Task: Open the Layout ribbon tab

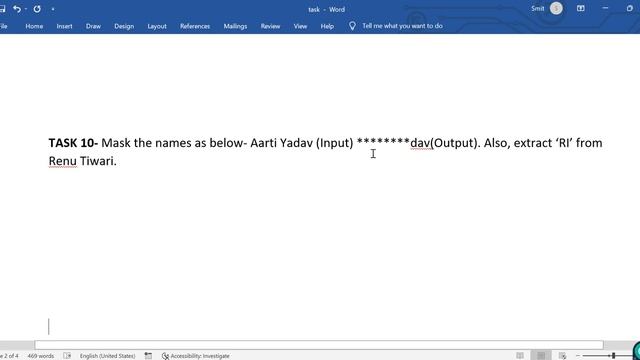Action: pos(157,26)
